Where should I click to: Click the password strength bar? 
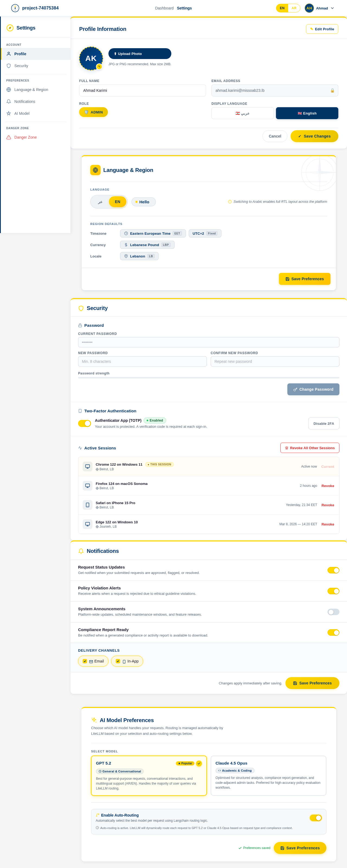[208, 378]
